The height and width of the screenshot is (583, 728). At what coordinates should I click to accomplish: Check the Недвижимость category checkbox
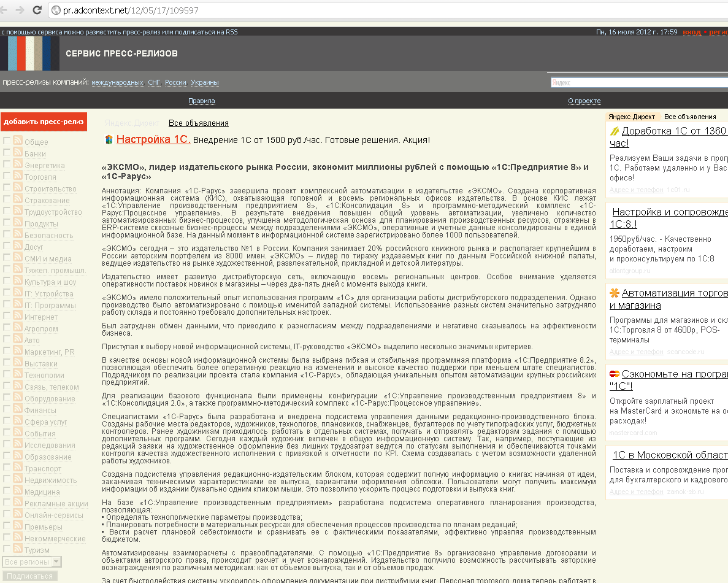(x=7, y=479)
